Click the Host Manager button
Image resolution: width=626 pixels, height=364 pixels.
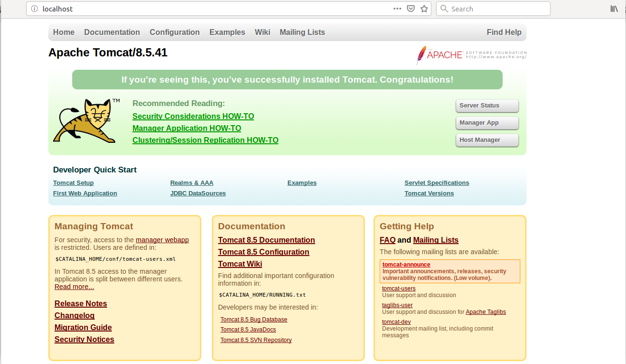(487, 140)
